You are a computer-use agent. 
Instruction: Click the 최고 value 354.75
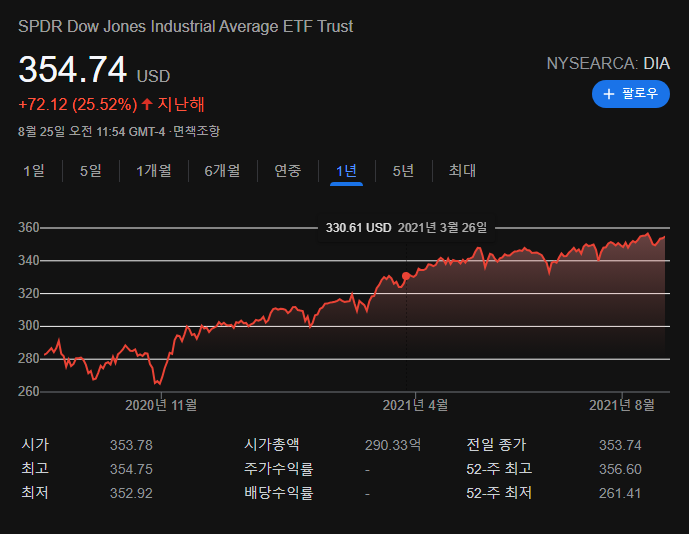[x=131, y=469]
